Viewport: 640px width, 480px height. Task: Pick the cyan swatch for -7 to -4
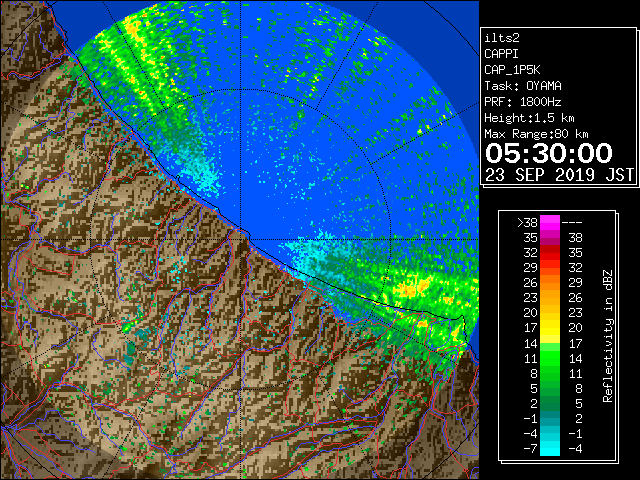tap(550, 448)
